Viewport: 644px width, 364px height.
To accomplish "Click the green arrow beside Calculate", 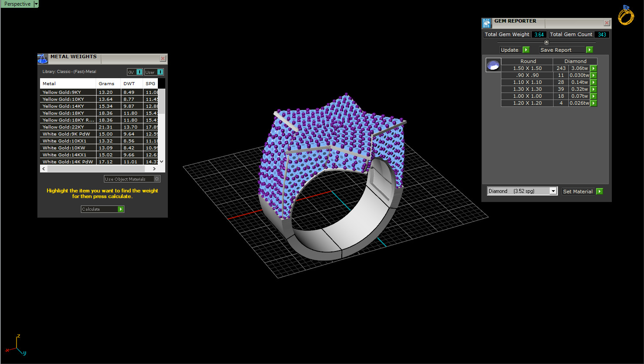I will click(x=121, y=209).
